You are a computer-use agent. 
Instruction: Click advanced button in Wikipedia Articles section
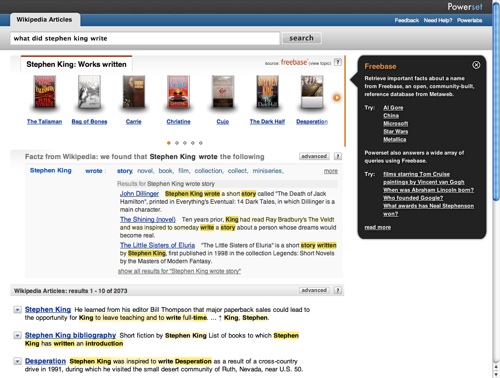pos(314,290)
